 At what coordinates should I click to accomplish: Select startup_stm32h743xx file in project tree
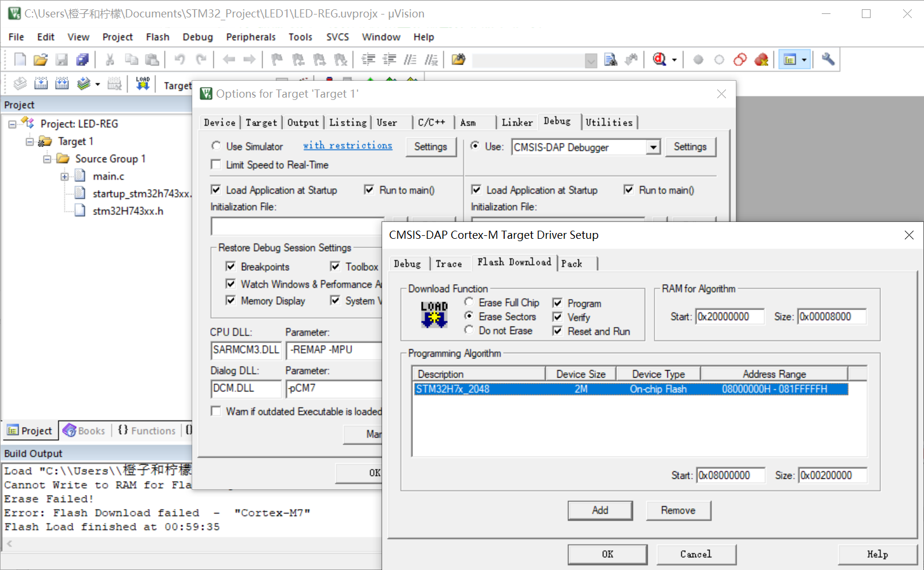[141, 193]
